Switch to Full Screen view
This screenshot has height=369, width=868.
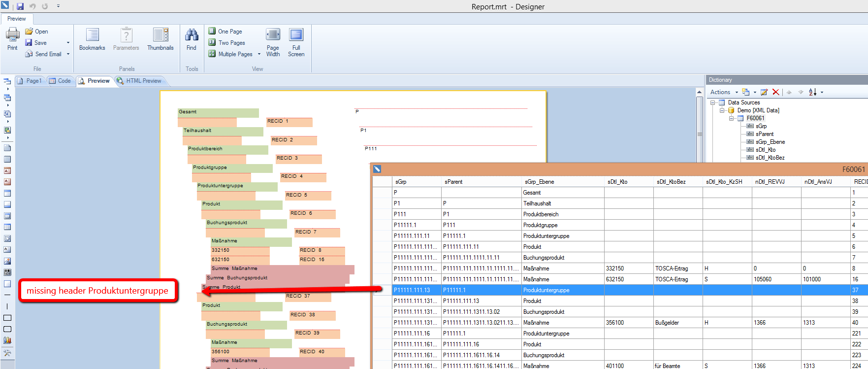click(x=296, y=42)
